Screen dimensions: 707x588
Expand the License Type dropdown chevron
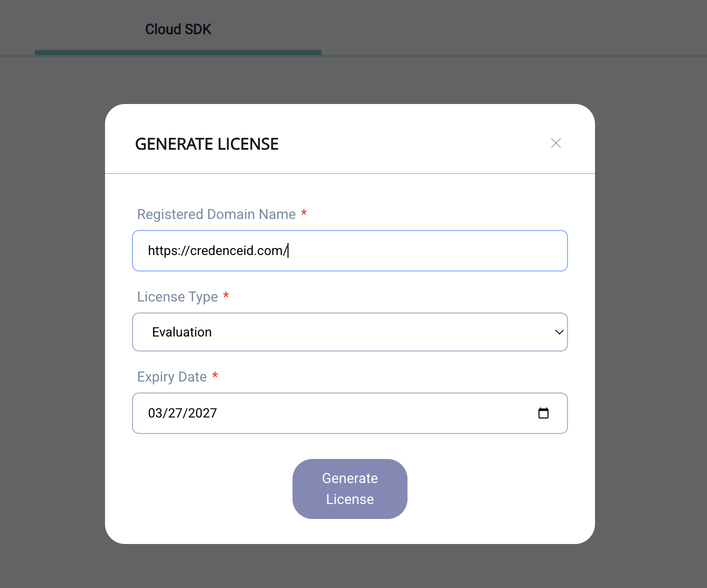(559, 332)
